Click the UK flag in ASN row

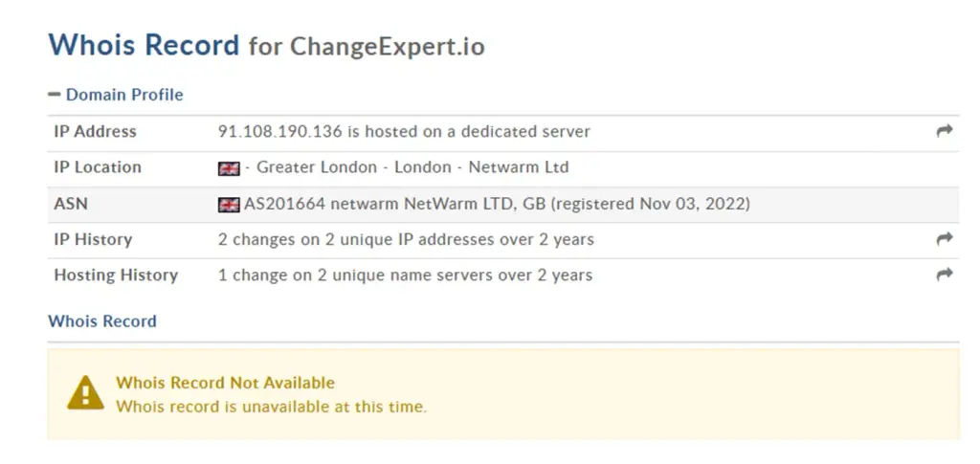pyautogui.click(x=229, y=204)
